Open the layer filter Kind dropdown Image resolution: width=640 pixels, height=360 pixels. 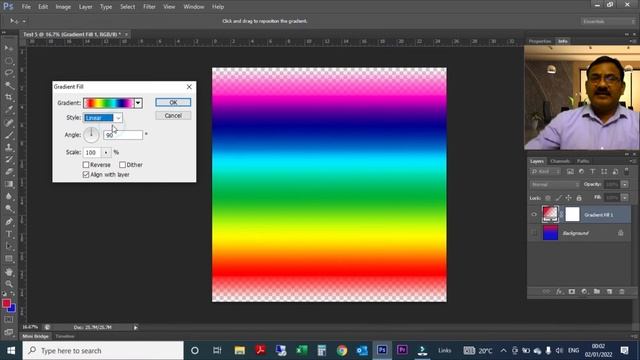(x=546, y=172)
